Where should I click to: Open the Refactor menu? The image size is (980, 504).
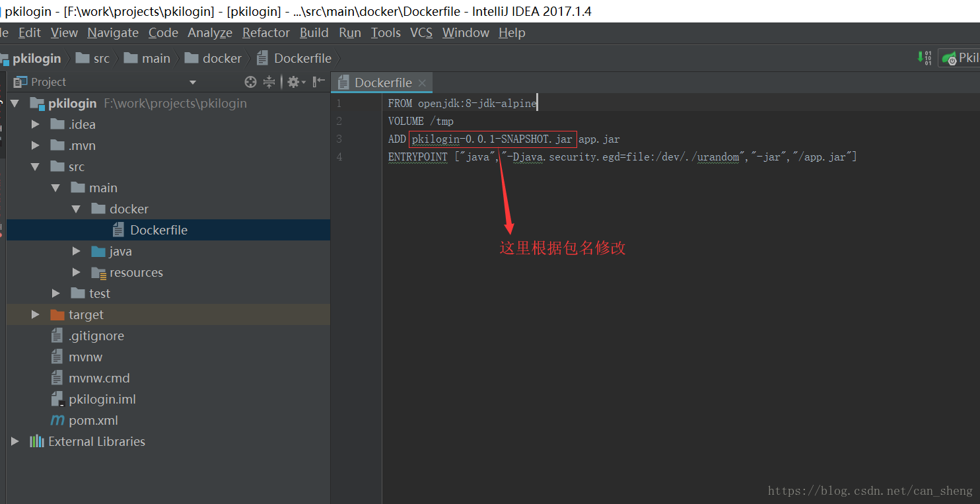tap(265, 32)
